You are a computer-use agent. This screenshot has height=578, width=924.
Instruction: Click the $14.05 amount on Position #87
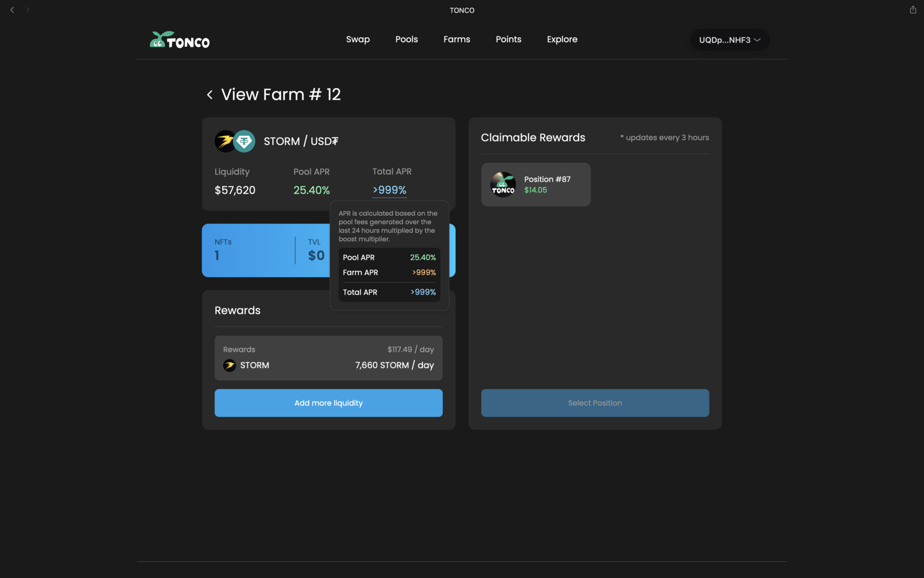tap(536, 190)
